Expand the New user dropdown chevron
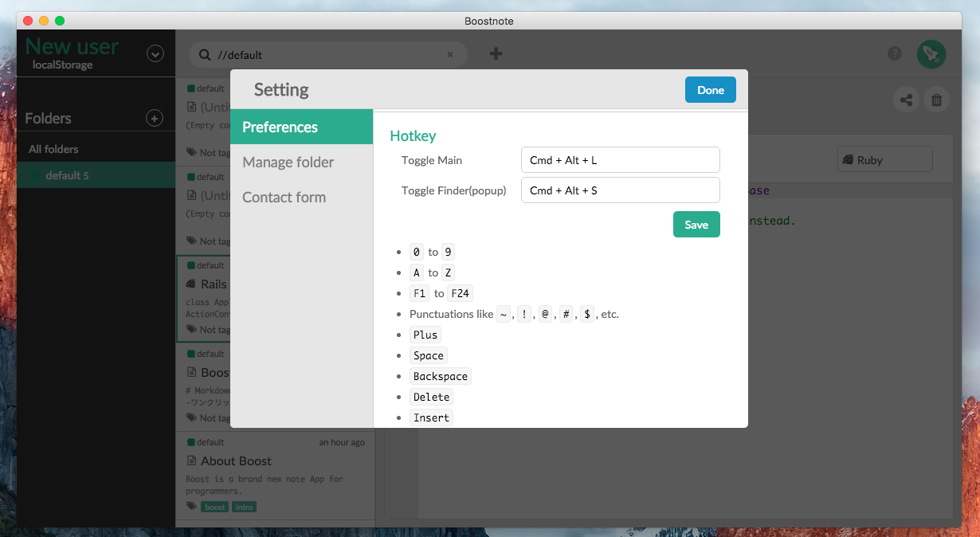980x537 pixels. click(155, 54)
